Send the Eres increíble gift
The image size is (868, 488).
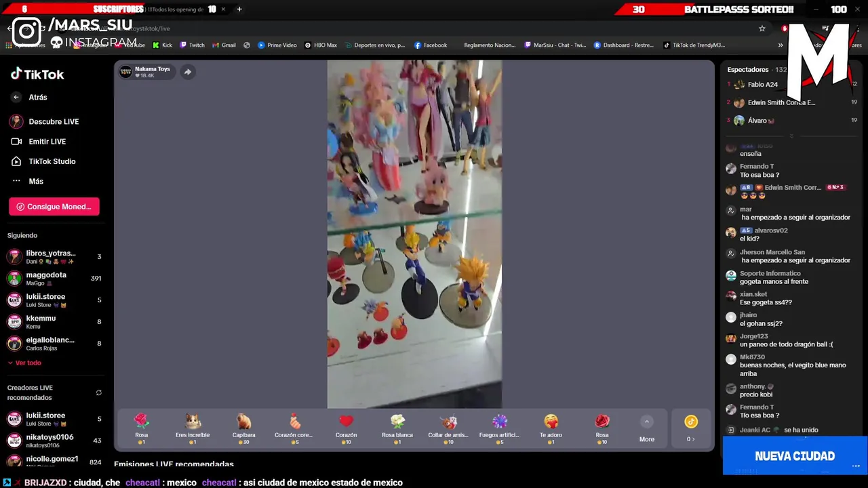(x=193, y=429)
